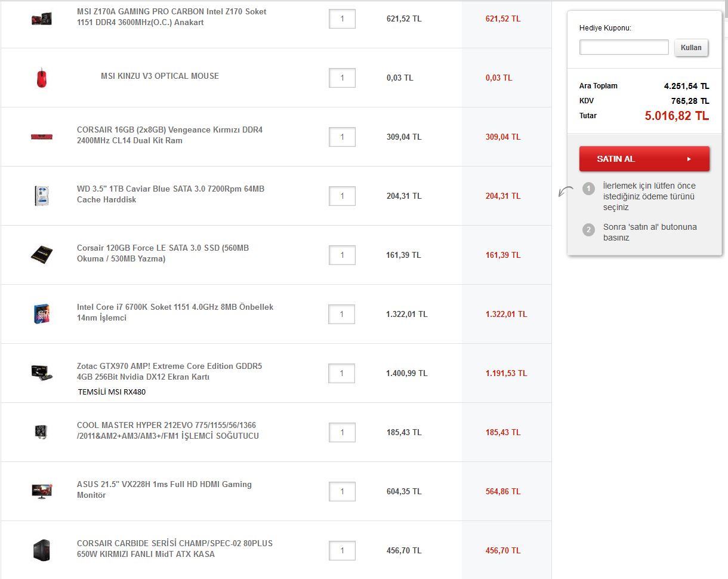Open the CORSAIR 16GB Vengeance RAM link

[170, 135]
